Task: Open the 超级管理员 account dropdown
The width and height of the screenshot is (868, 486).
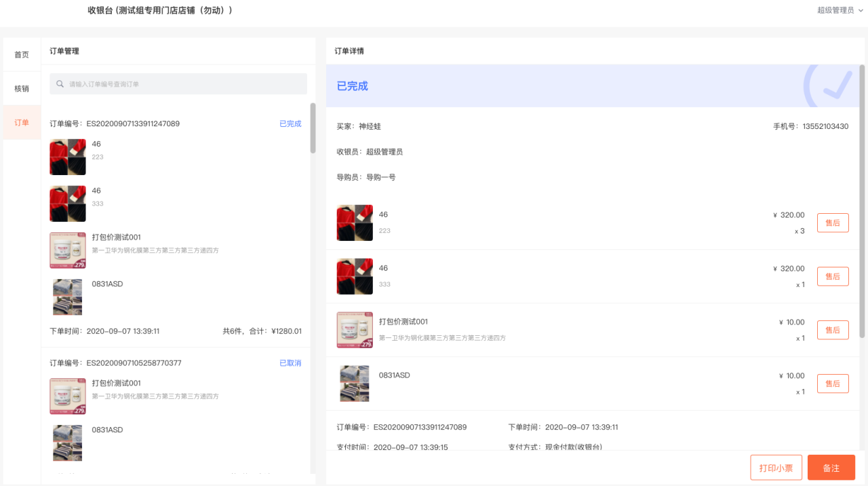Action: coord(840,10)
